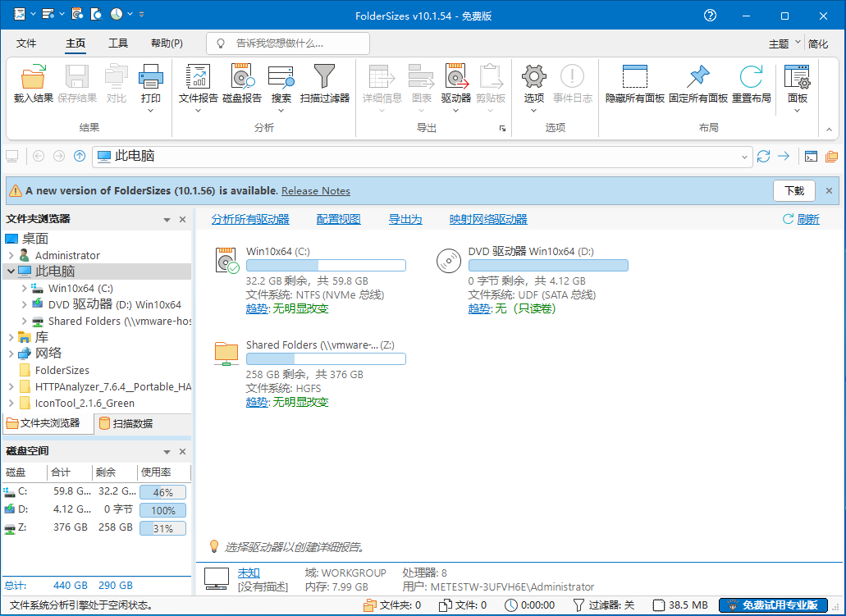Click the Drives (驱动器) export icon
The image size is (846, 616).
pyautogui.click(x=456, y=76)
